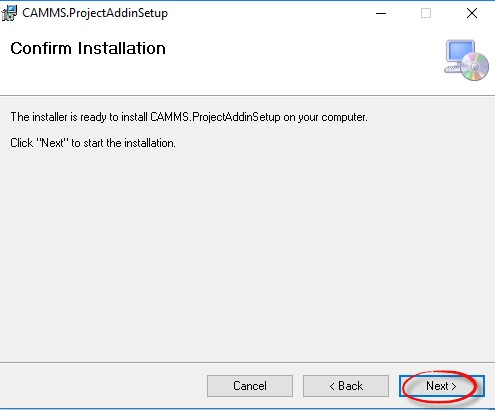Close the installer window with the X

(x=472, y=13)
